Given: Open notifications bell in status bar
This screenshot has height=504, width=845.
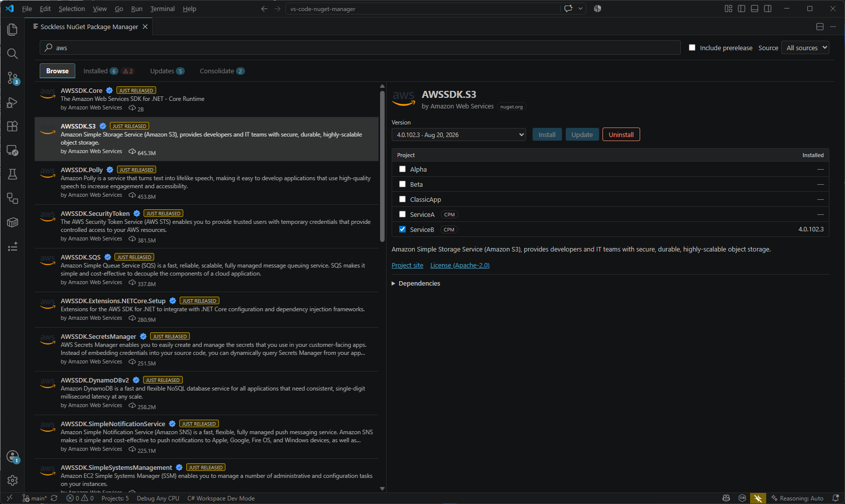Looking at the screenshot, I should 835,498.
